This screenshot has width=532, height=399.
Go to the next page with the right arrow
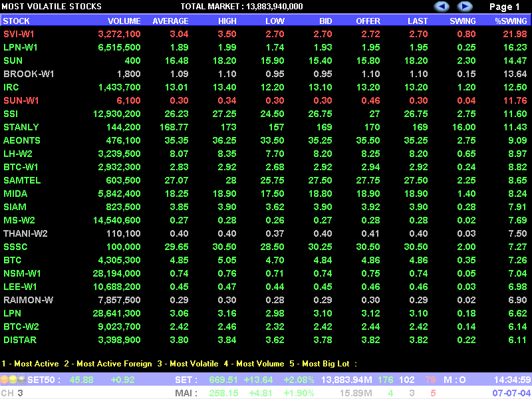coord(464,7)
